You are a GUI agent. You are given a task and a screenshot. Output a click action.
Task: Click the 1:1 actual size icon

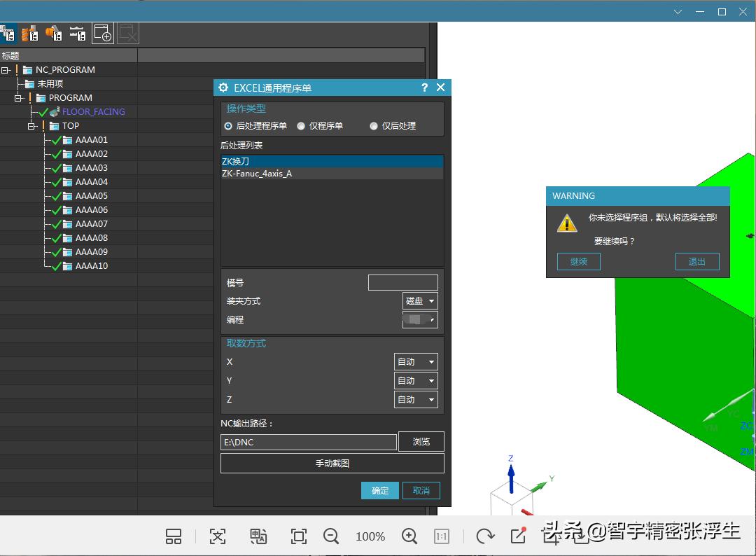[x=442, y=536]
